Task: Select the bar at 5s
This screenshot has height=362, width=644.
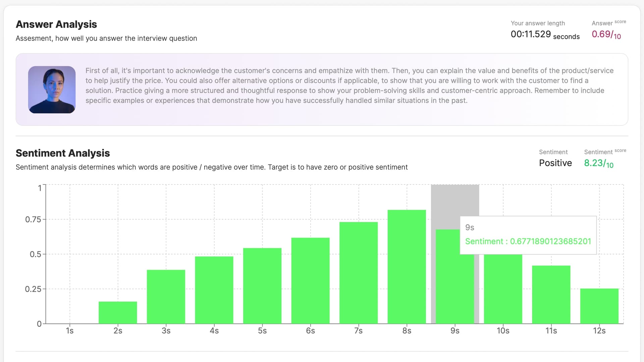Action: [x=262, y=286]
